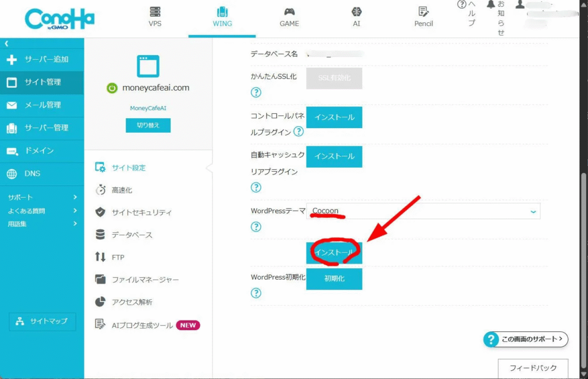Click the AIブログ生成ツール document icon
588x379 pixels.
pos(100,324)
